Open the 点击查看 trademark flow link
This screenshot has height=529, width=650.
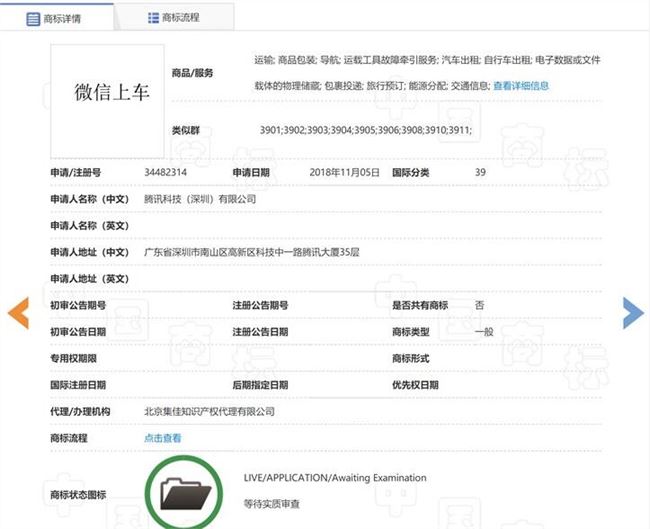pos(162,438)
